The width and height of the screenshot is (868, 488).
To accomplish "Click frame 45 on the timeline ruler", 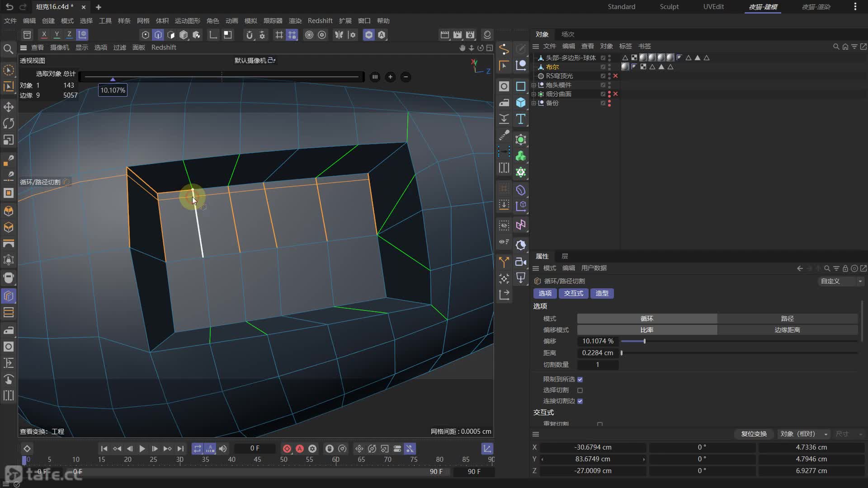I will [257, 460].
